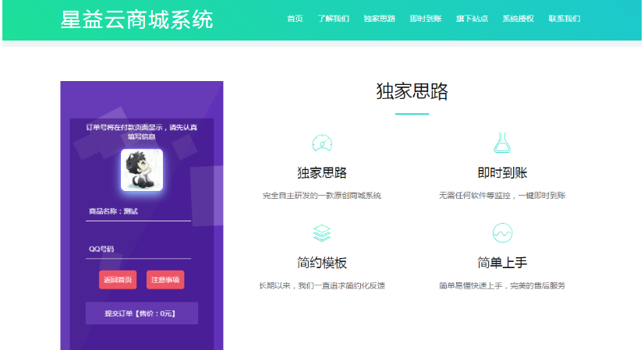The height and width of the screenshot is (350, 644).
Task: Go to 了解我们 in top navigation
Action: click(x=333, y=19)
